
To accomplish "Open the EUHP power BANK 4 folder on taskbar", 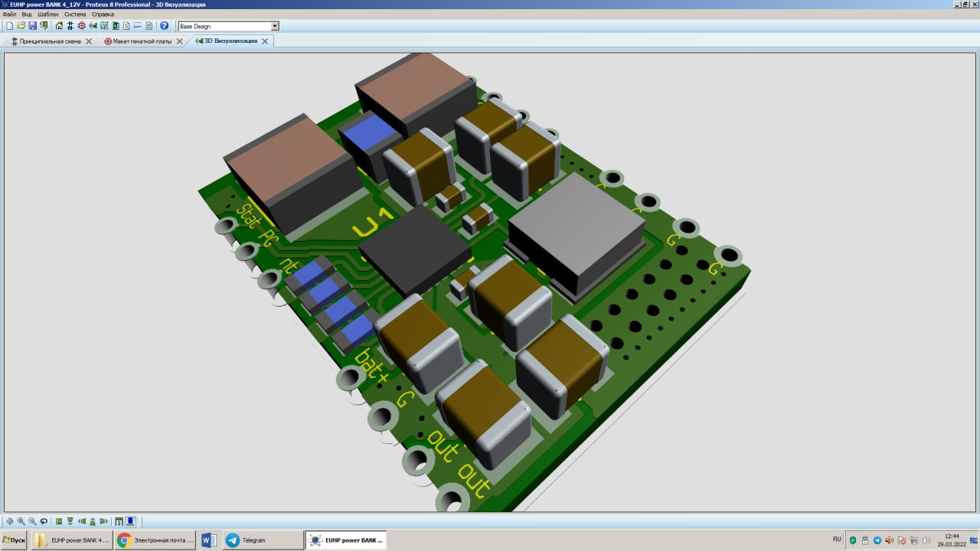I will (x=72, y=540).
